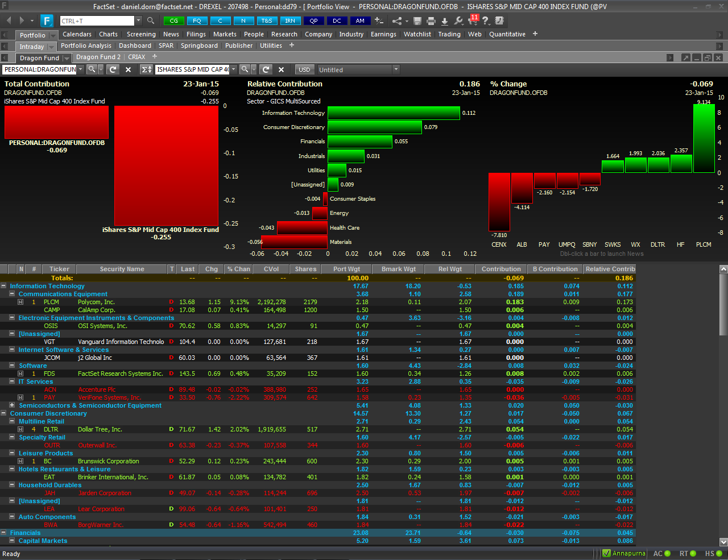728x560 pixels.
Task: Click the PLCM bar in % Change chart
Action: 704,138
